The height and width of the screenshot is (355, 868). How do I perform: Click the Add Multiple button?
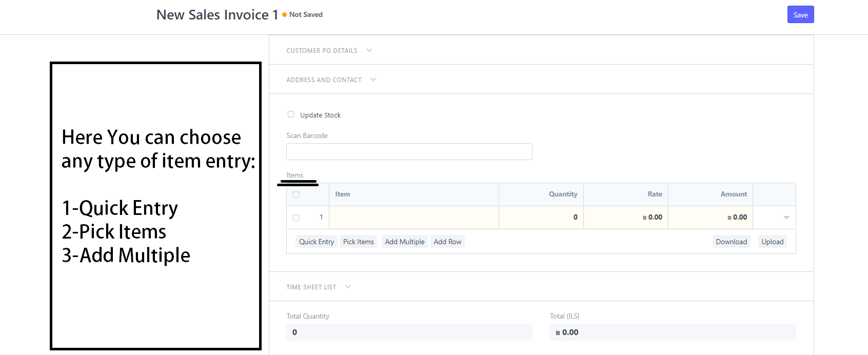pos(404,242)
